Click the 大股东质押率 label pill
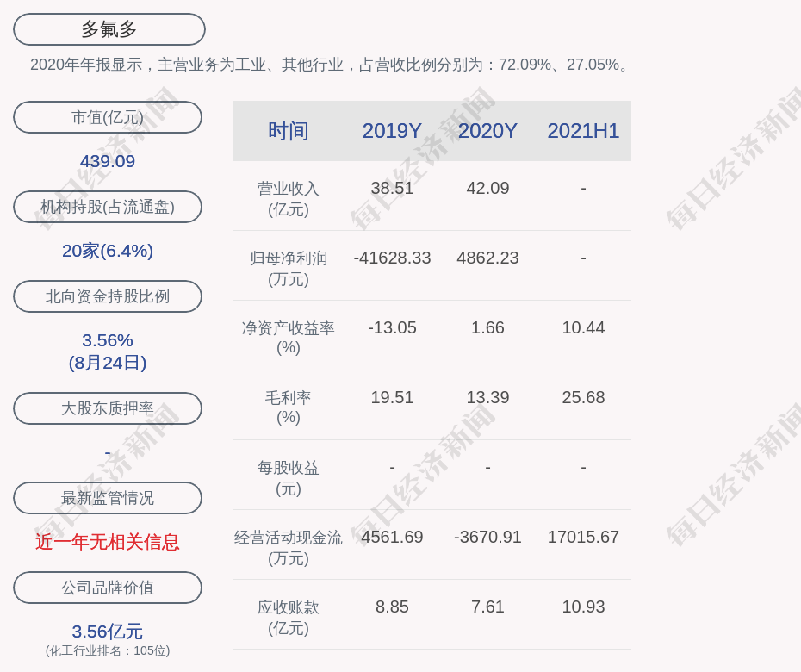Screen dimensions: 801x672 (108, 408)
